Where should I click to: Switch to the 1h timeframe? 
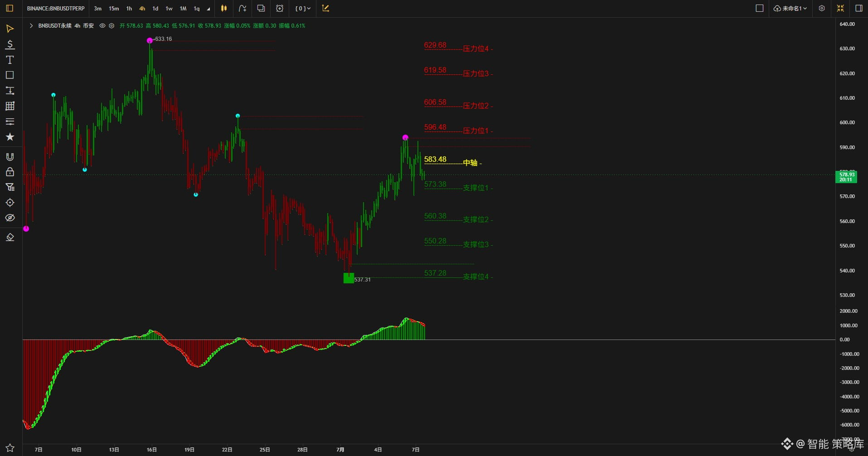[129, 9]
